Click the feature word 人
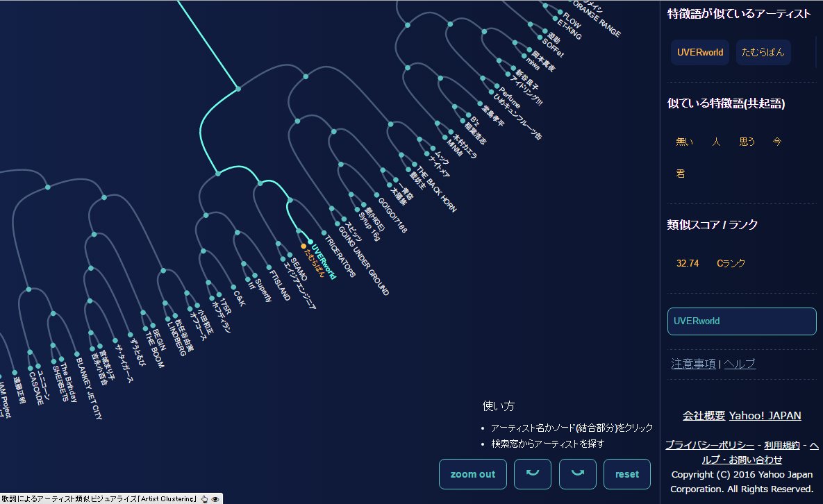Viewport: 823px width, 504px height. coord(716,142)
